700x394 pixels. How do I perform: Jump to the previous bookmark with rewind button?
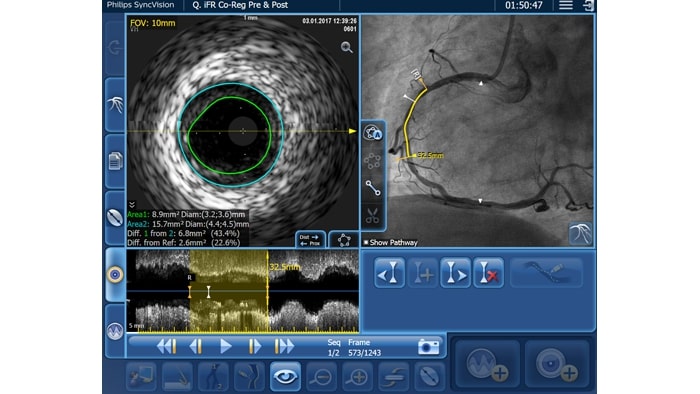[167, 346]
